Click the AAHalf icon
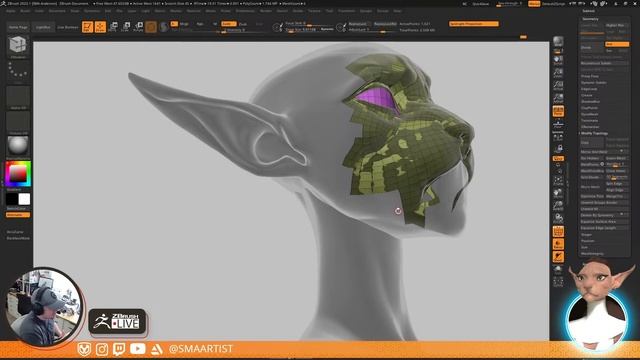Viewport: 640px width, 360px height. point(558,98)
